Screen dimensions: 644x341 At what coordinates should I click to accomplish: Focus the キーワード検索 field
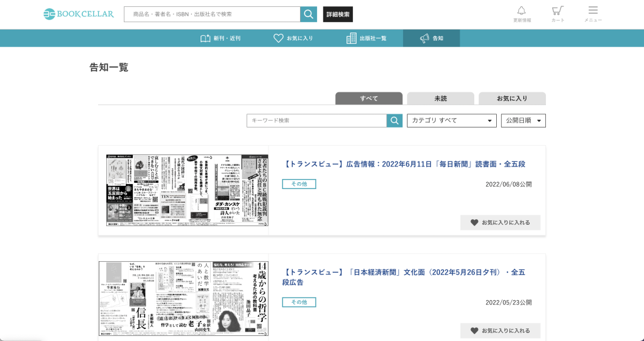[317, 121]
